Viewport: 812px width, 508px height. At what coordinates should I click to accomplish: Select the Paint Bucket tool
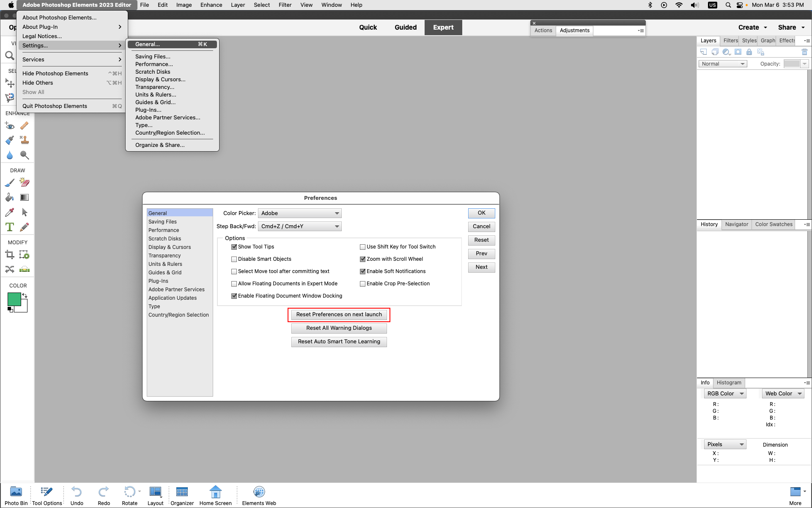(10, 198)
